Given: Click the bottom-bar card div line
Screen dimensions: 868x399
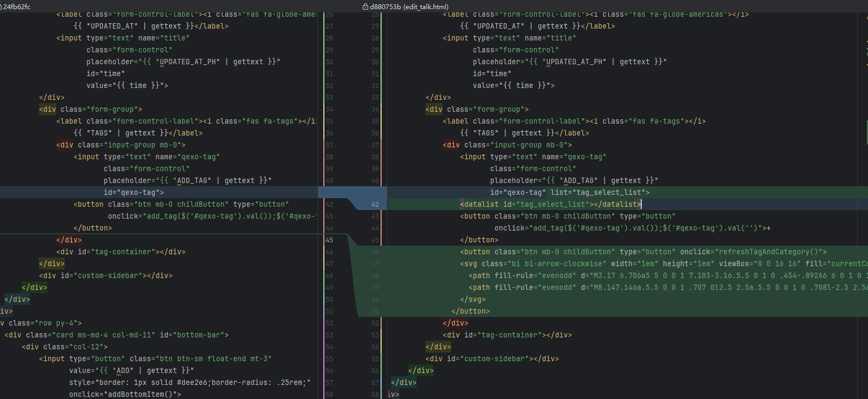Looking at the screenshot, I should click(x=116, y=335).
